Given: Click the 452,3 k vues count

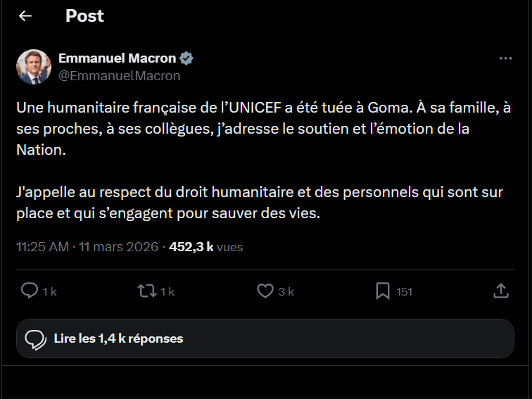Looking at the screenshot, I should pyautogui.click(x=205, y=247).
